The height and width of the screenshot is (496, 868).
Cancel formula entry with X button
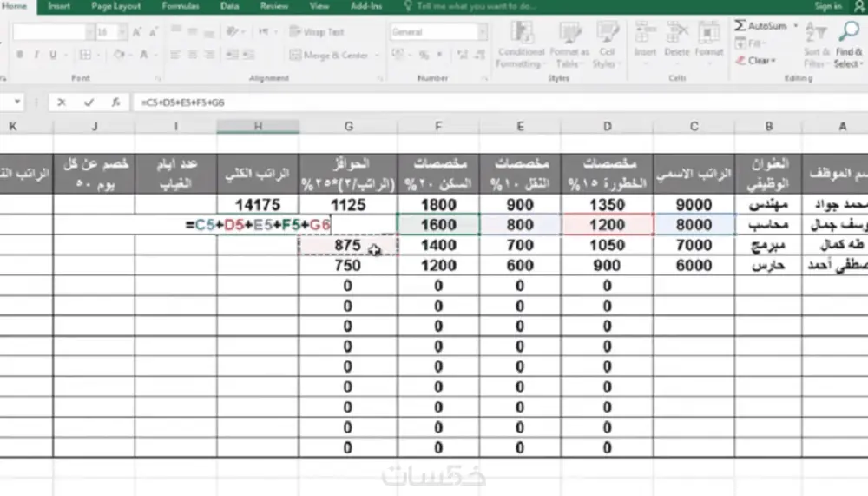click(x=62, y=102)
